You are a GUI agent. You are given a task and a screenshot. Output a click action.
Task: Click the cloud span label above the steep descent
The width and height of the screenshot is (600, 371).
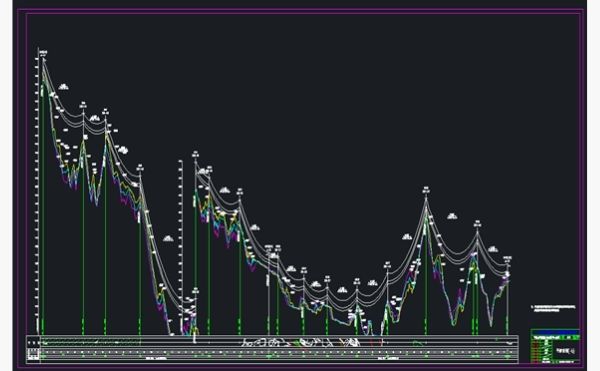point(168,239)
